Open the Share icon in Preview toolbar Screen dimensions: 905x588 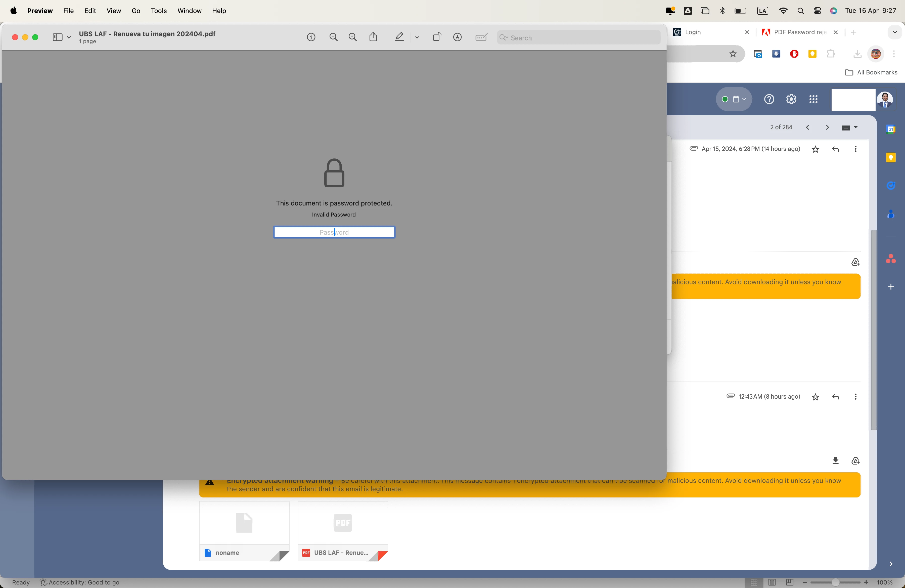click(x=373, y=37)
